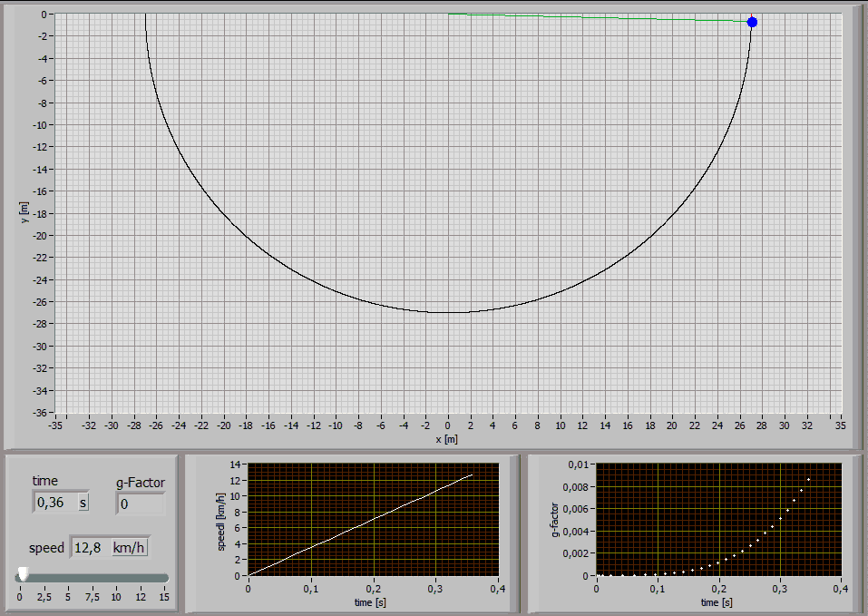Click the slider scale label '15'

tap(164, 597)
